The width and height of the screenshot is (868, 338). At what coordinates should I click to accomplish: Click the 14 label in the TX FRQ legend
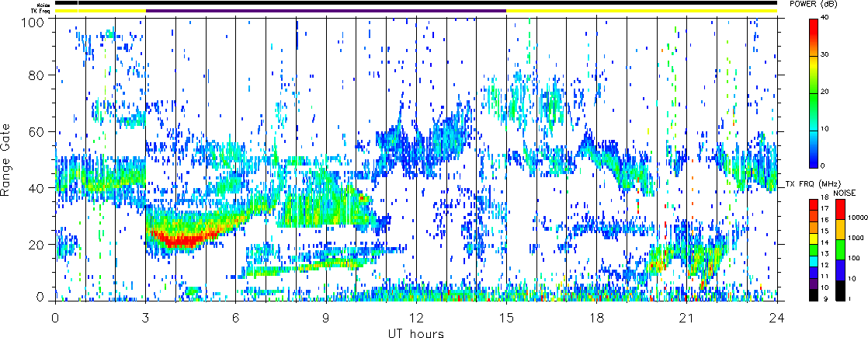click(x=825, y=242)
